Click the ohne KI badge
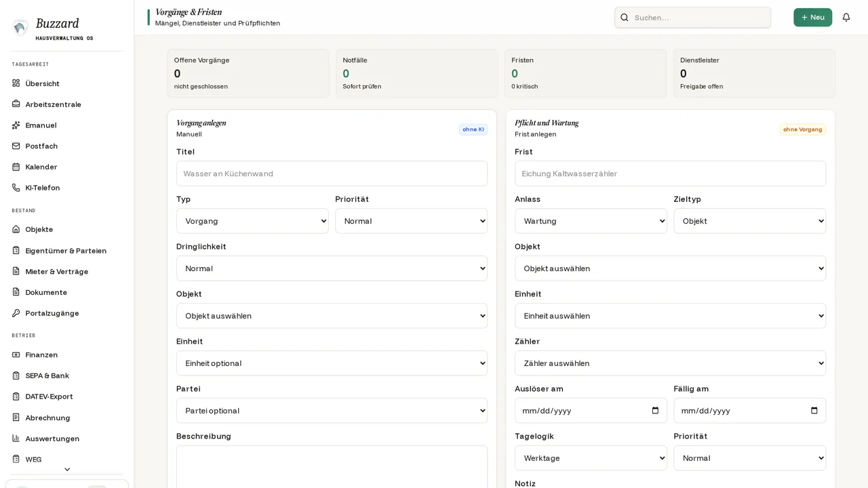The width and height of the screenshot is (868, 488). point(473,129)
